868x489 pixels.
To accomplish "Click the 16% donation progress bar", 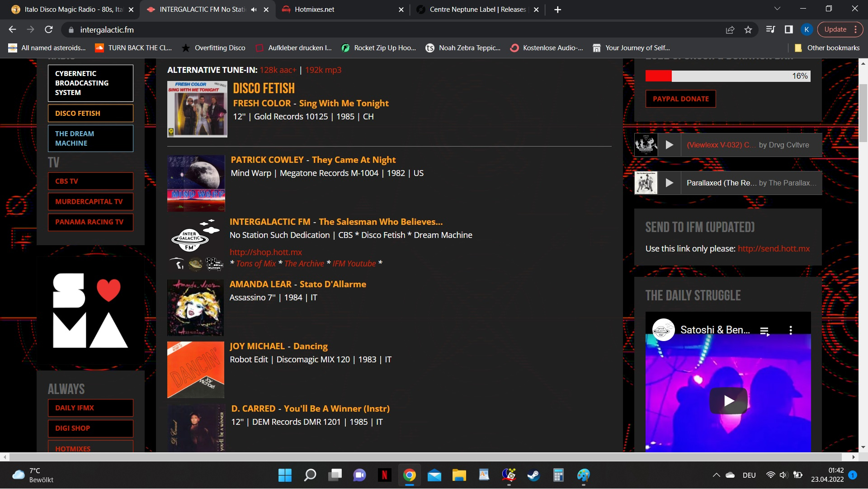I will pos(727,76).
